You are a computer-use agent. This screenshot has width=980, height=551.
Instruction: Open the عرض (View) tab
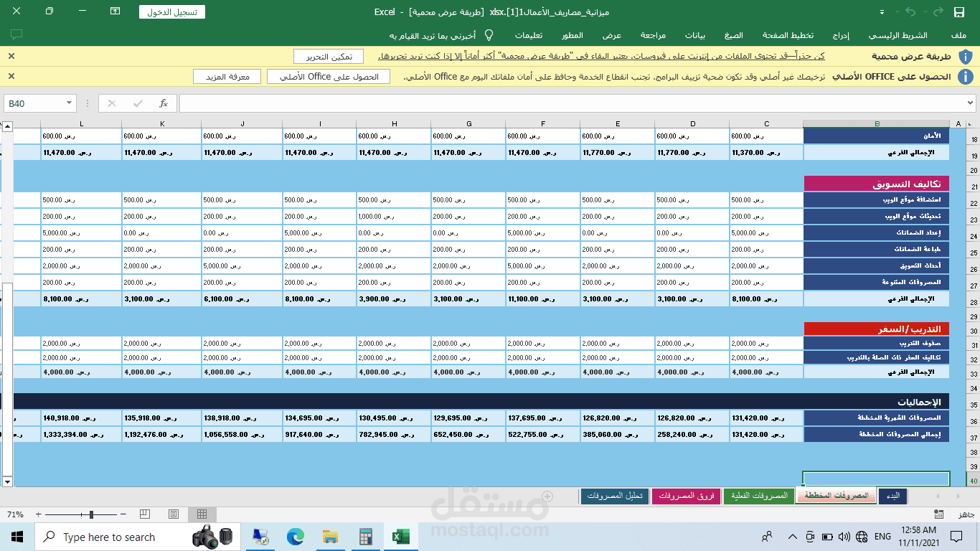(x=612, y=35)
